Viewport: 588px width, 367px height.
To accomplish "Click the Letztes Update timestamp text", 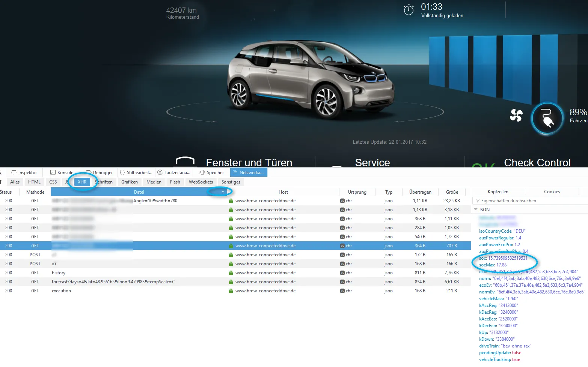I will (x=390, y=142).
